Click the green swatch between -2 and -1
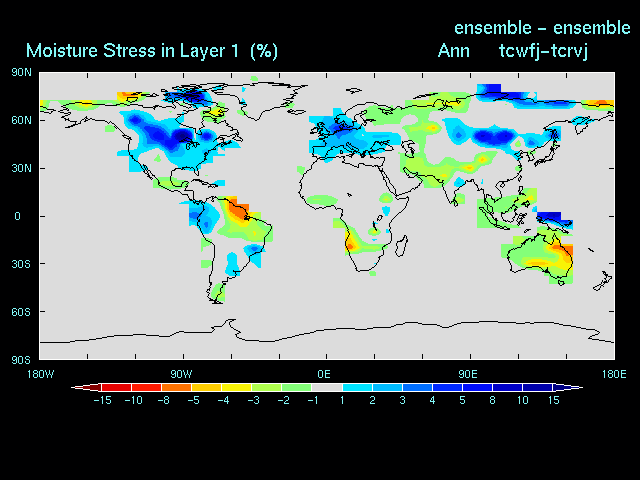Screen dimensions: 640x480 [x=297, y=387]
